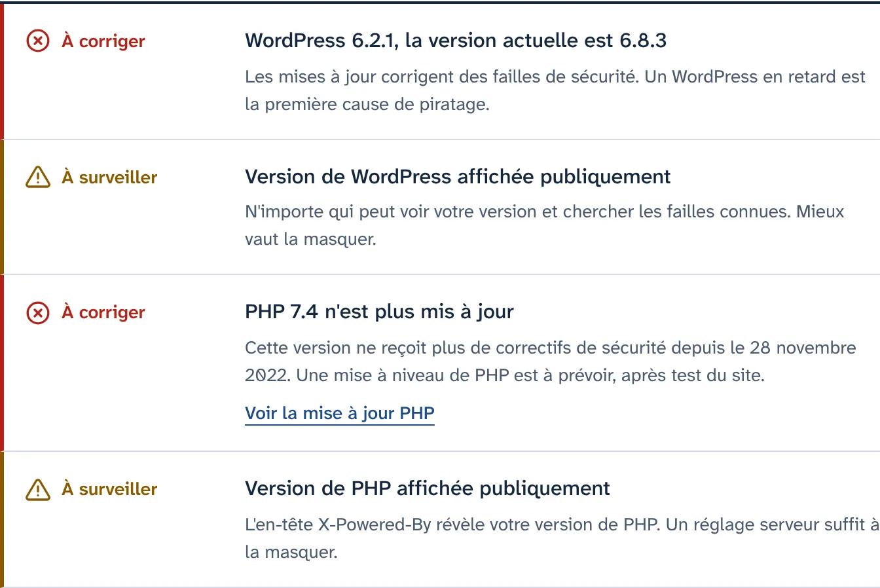Click the description 'Les mises à jour corrigent des failles'
This screenshot has height=588, width=880.
pyautogui.click(x=555, y=90)
